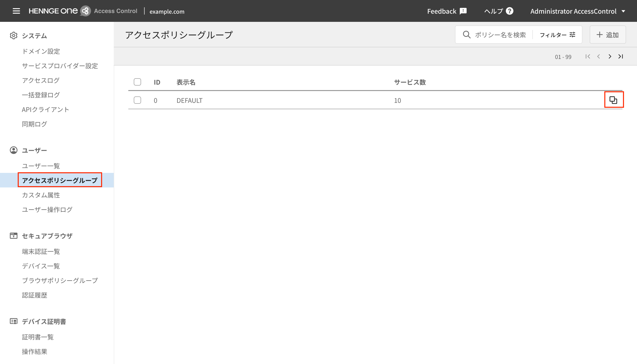637x364 pixels.
Task: Click the デバイス証明書 certificate icon
Action: 14,321
